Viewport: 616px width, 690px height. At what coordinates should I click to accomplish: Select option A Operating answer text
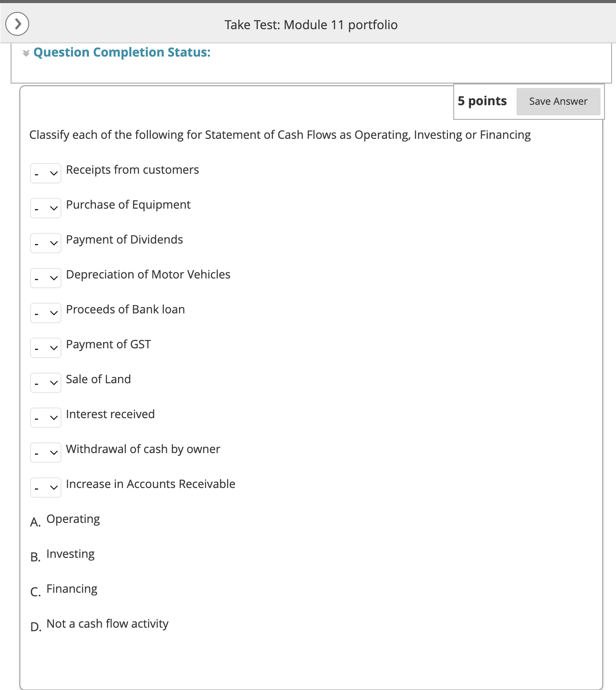(73, 518)
